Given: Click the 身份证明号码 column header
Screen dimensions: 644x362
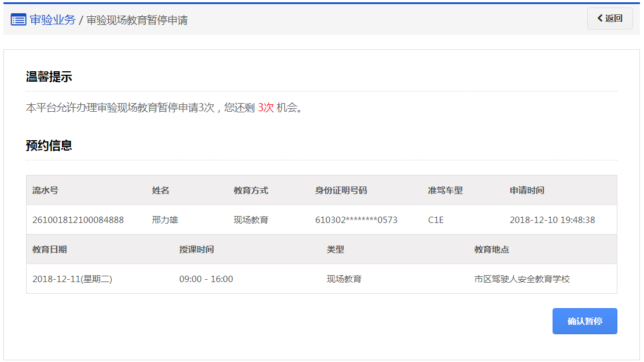Looking at the screenshot, I should click(x=341, y=191).
